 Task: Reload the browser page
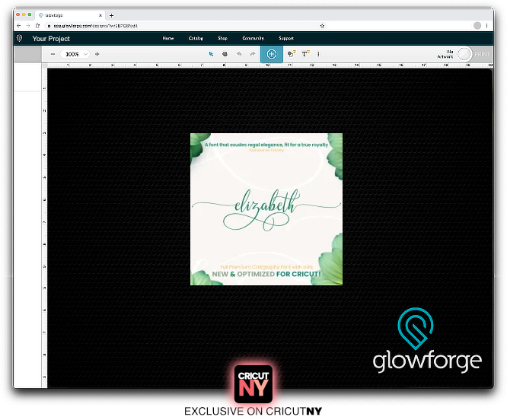[x=37, y=26]
